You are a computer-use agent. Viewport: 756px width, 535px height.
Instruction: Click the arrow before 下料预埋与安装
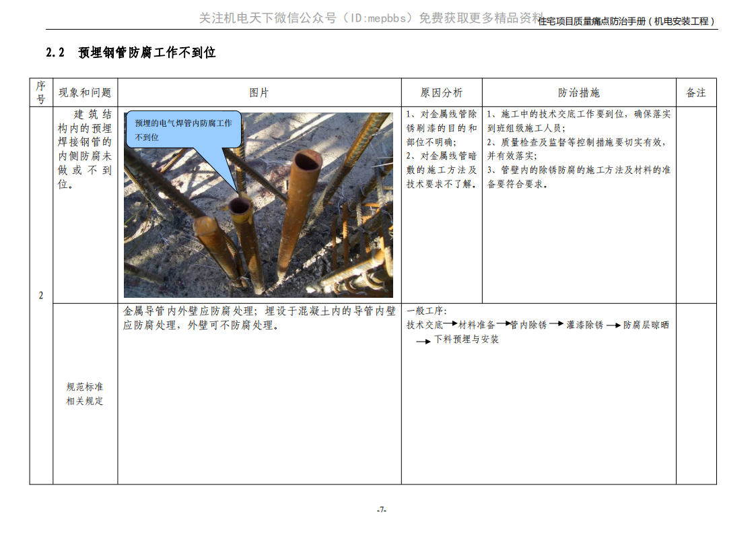tap(423, 342)
